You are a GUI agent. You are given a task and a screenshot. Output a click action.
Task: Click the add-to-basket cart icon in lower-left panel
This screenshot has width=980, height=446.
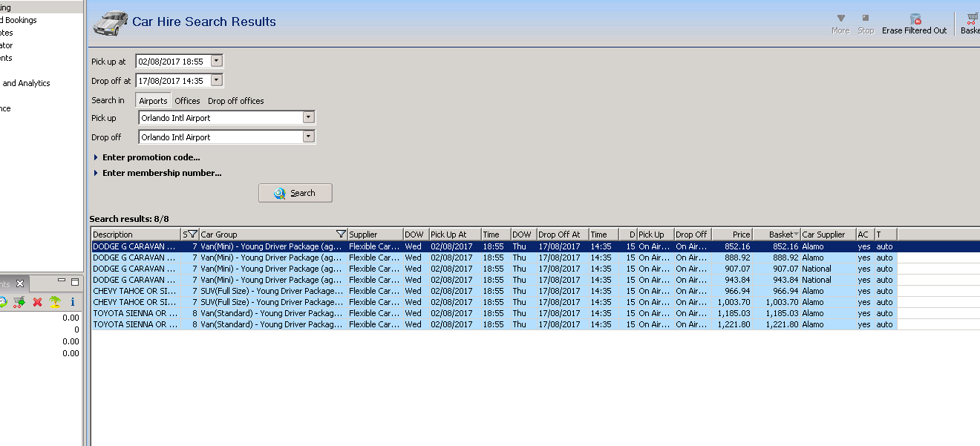[19, 302]
